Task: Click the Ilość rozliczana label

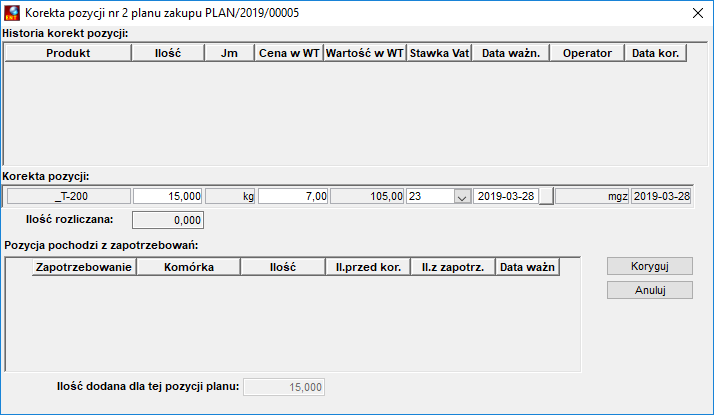Action: click(x=69, y=219)
